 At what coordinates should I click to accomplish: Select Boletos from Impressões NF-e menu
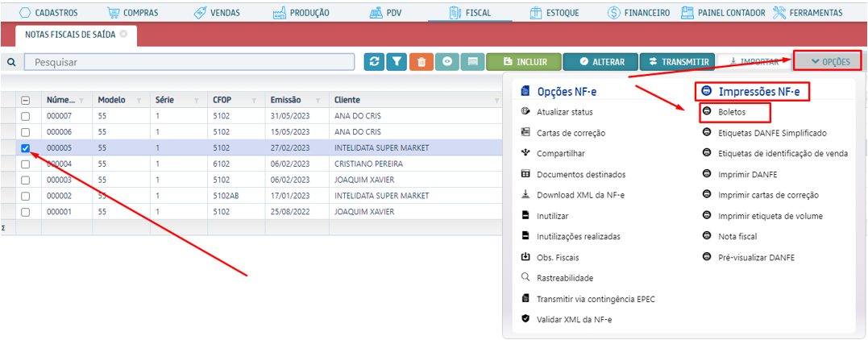pos(732,112)
